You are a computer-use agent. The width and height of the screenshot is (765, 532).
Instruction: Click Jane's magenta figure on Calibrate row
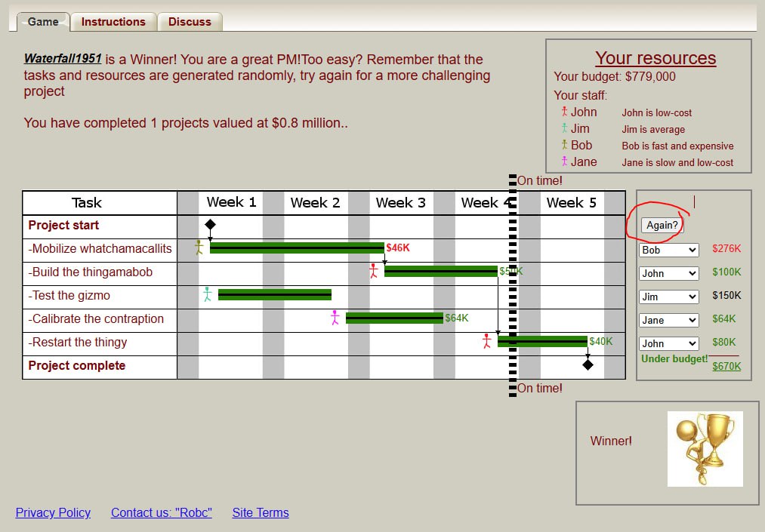tap(335, 318)
